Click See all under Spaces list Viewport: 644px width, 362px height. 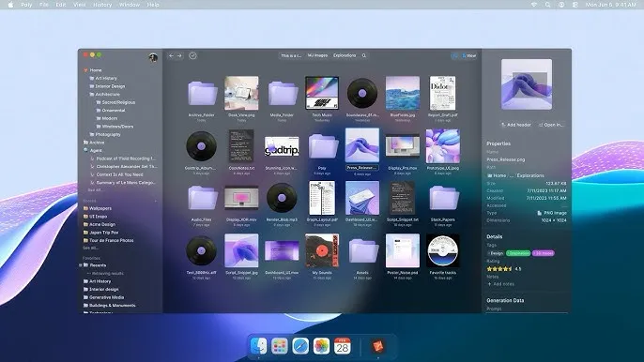pyautogui.click(x=90, y=248)
